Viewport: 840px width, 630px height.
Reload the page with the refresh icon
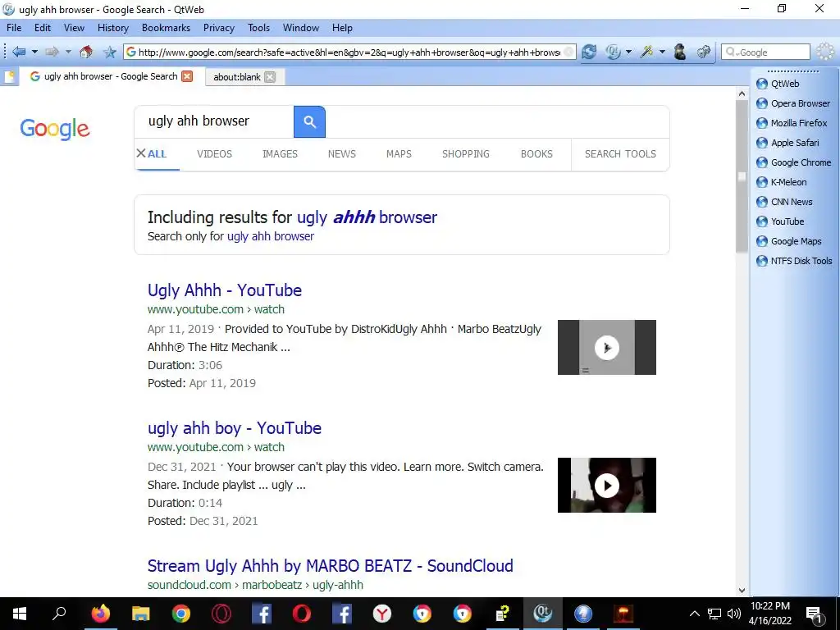(x=589, y=52)
